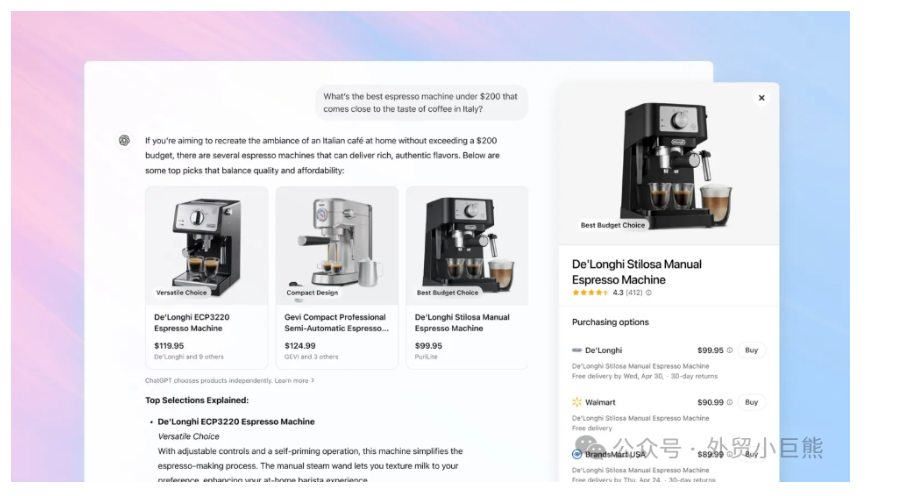Click the BrandsMart USA logo icon

coord(577,454)
